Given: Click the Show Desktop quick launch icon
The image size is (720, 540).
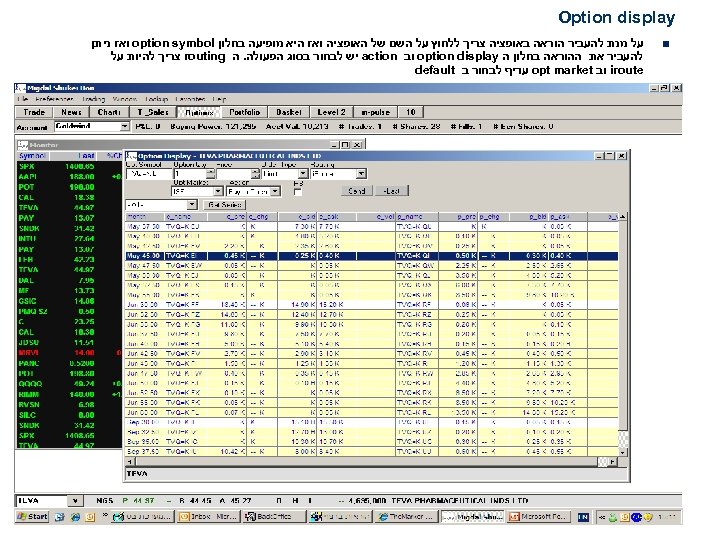Looking at the screenshot, I should pos(59,517).
